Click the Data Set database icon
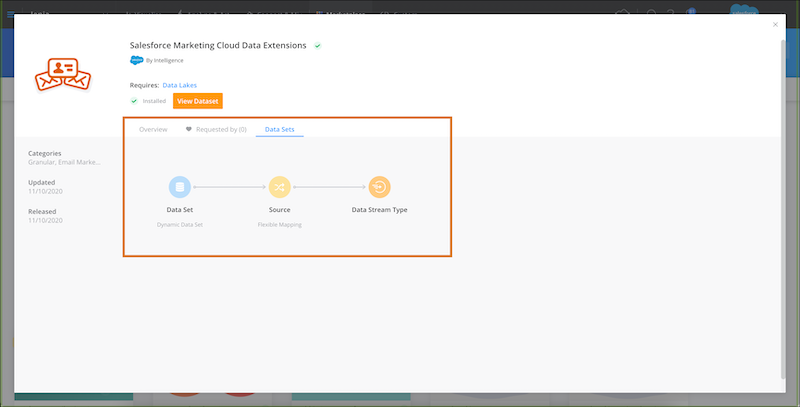Viewport: 800px width, 407px height. [180, 187]
